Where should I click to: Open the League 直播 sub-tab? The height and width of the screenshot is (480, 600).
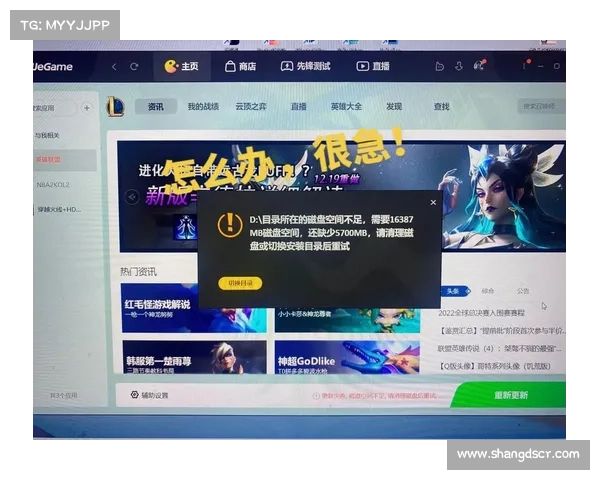[x=299, y=106]
